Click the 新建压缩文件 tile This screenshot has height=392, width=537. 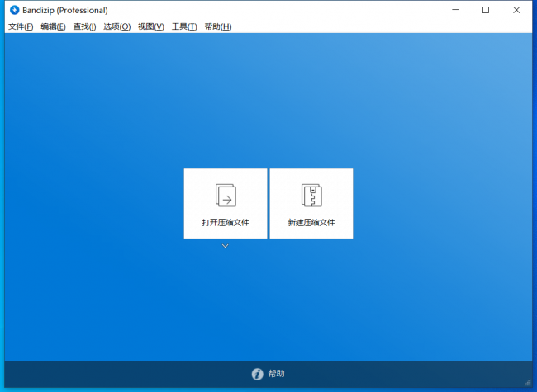pos(311,204)
